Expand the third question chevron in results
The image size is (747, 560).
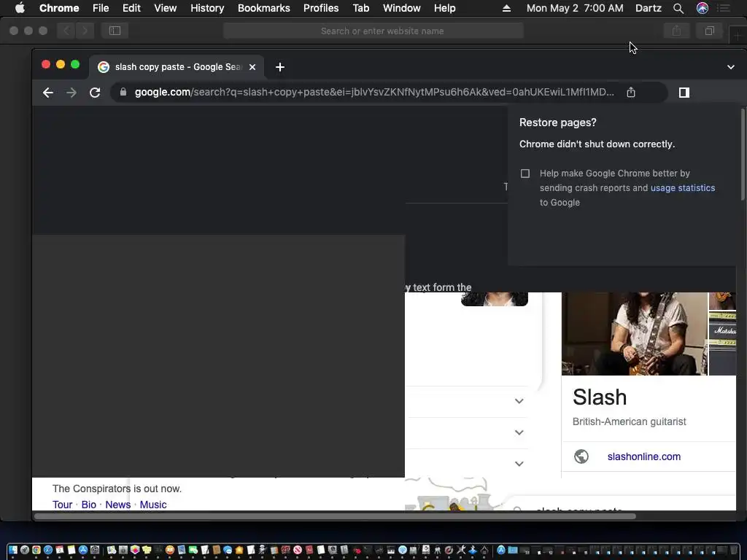tap(519, 464)
